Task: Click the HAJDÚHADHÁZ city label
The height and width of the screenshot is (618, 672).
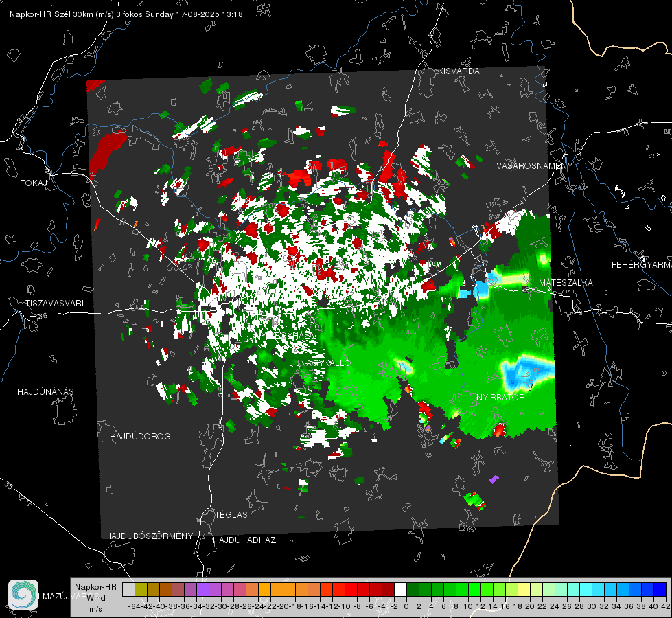Action: 245,540
